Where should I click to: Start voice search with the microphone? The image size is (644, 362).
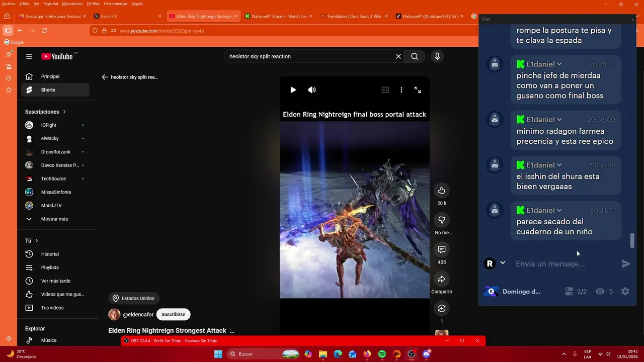[x=437, y=56]
